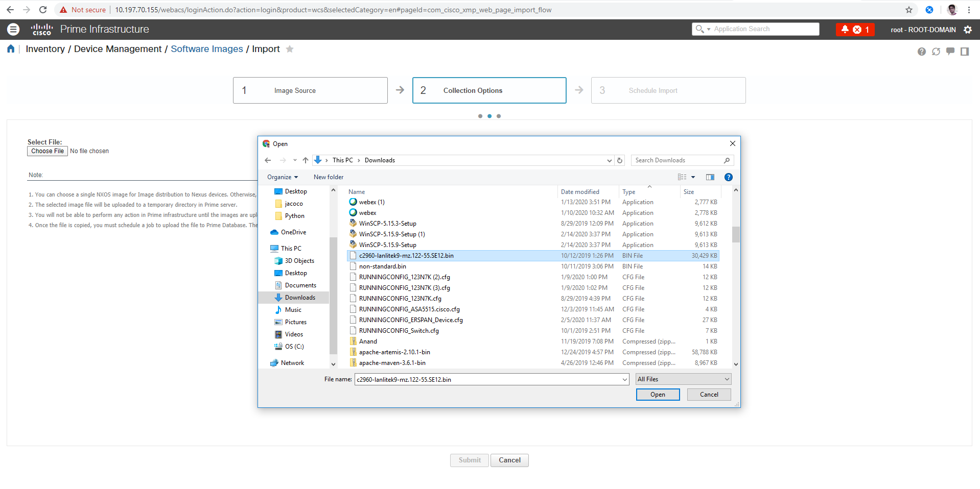Refresh the Prime page content icon
This screenshot has width=980, height=489.
pos(936,52)
